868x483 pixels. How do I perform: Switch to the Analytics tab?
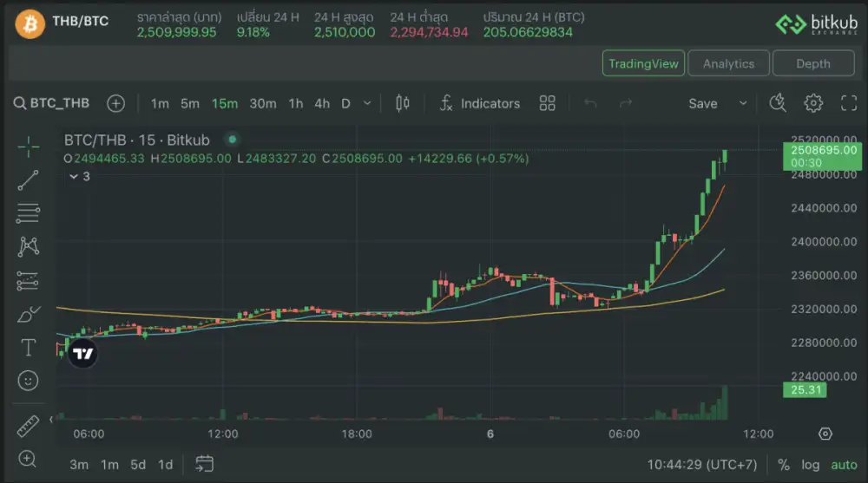(728, 63)
